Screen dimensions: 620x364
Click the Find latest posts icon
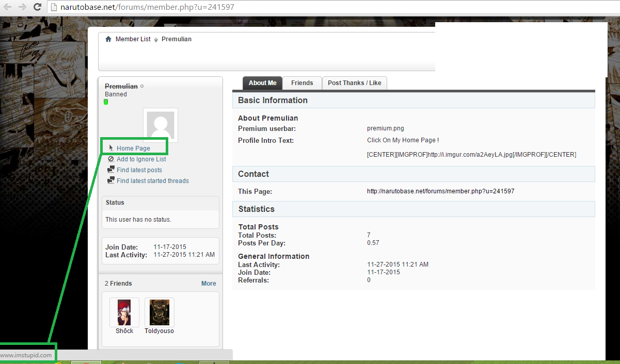point(110,170)
